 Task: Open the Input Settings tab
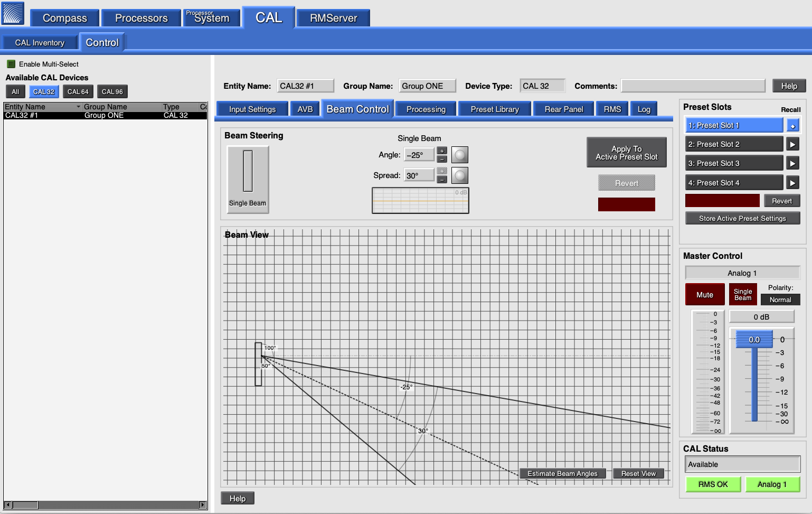[x=252, y=109]
